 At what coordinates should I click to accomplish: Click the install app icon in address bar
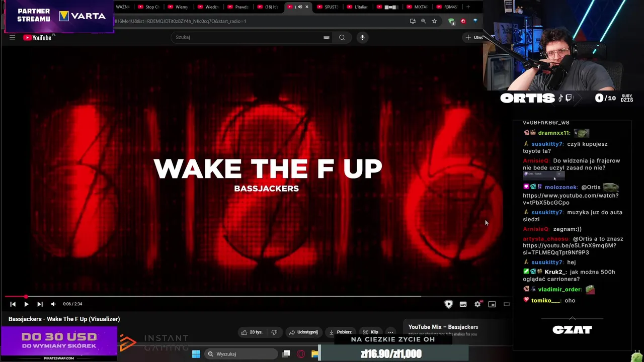point(413,21)
